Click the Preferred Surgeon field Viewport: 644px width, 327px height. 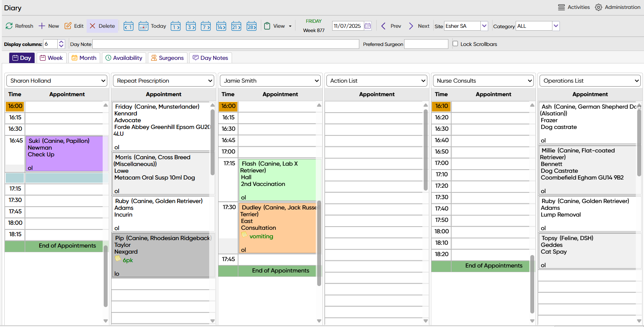click(x=426, y=44)
